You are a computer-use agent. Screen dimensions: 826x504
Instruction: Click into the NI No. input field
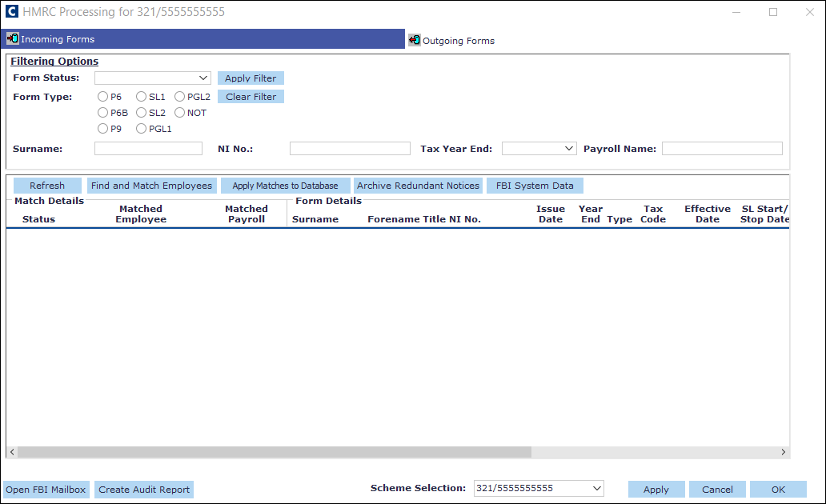tap(350, 149)
